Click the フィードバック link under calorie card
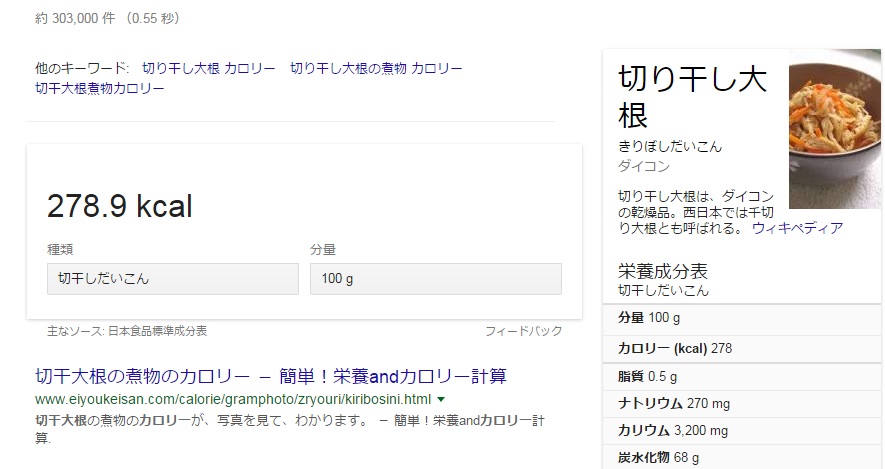This screenshot has width=885, height=469. [x=523, y=331]
